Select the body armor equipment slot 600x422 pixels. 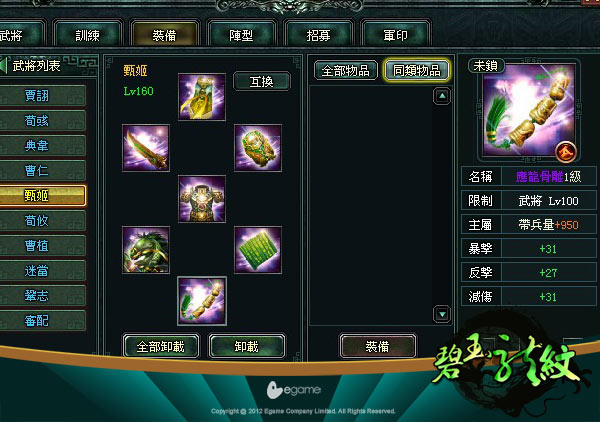tap(202, 199)
